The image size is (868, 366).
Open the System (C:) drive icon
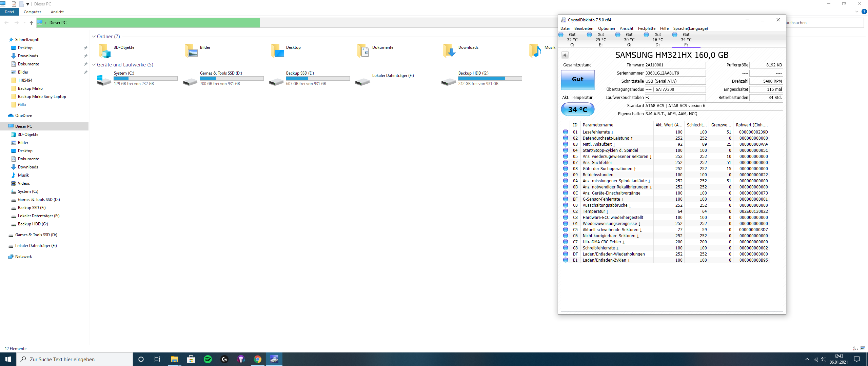tap(104, 80)
